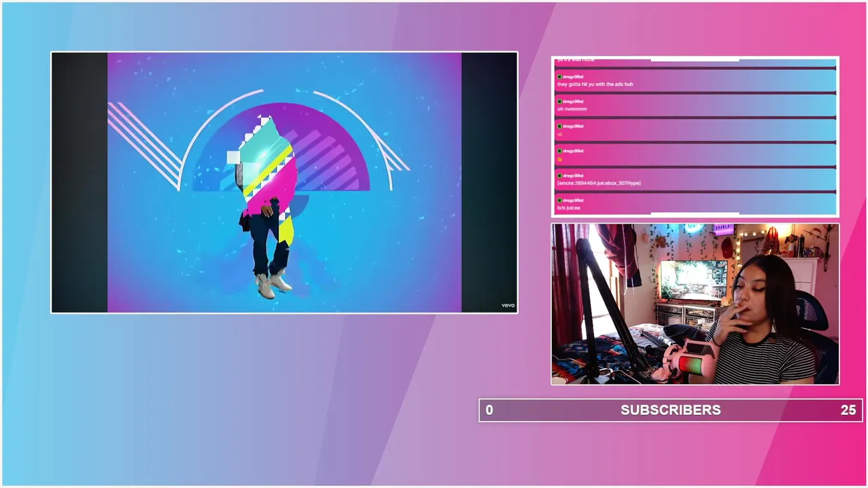868x488 pixels.
Task: Click chat message 'brb juicee'
Action: pos(568,207)
